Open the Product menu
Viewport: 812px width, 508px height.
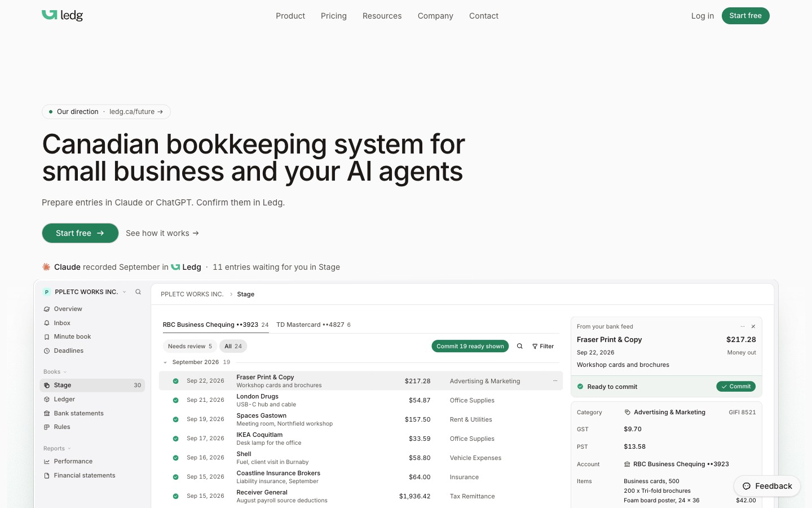[290, 16]
